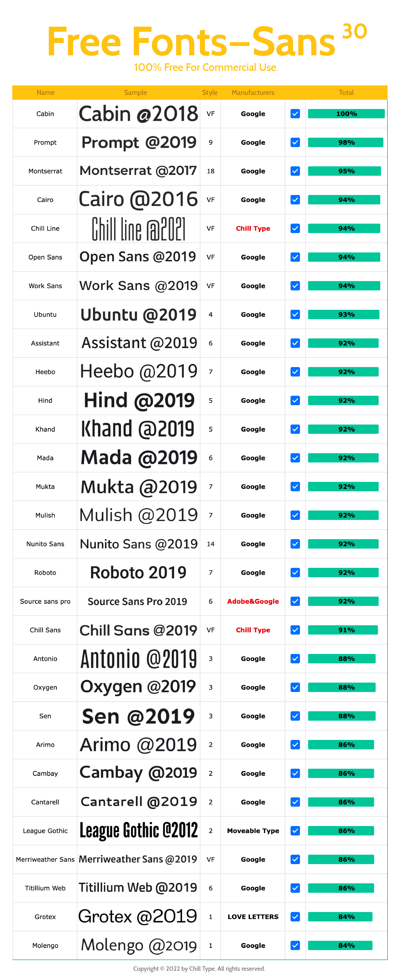Click the Moveable Type manufacturer label
This screenshot has height=980, width=400.
tap(253, 831)
